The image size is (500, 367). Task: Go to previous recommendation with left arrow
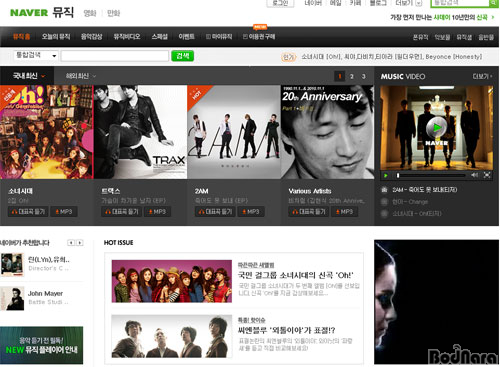pos(71,243)
